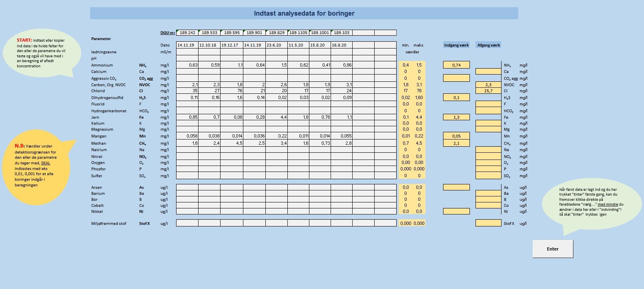Select empty Stof X cell under Afgang værk
Viewport: 644px width, 289px height.
pos(488,223)
